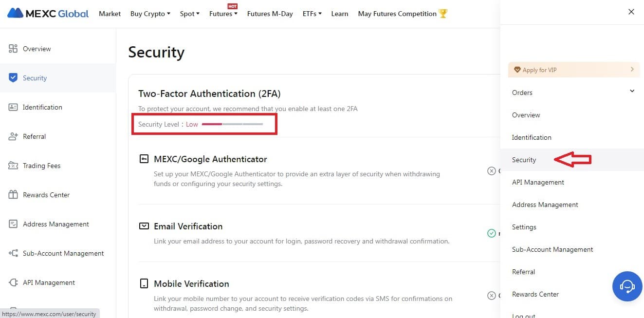Viewport: 644px width, 318px height.
Task: Open Identification in the left sidebar
Action: point(58,107)
